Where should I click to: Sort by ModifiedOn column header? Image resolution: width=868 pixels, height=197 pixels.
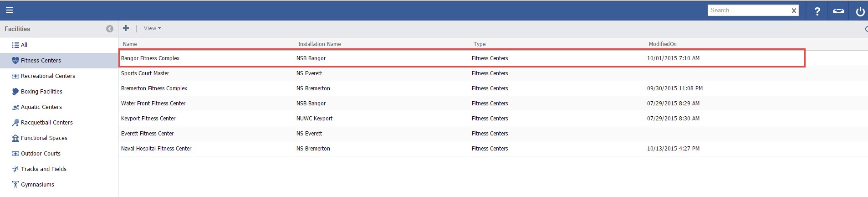pyautogui.click(x=662, y=44)
